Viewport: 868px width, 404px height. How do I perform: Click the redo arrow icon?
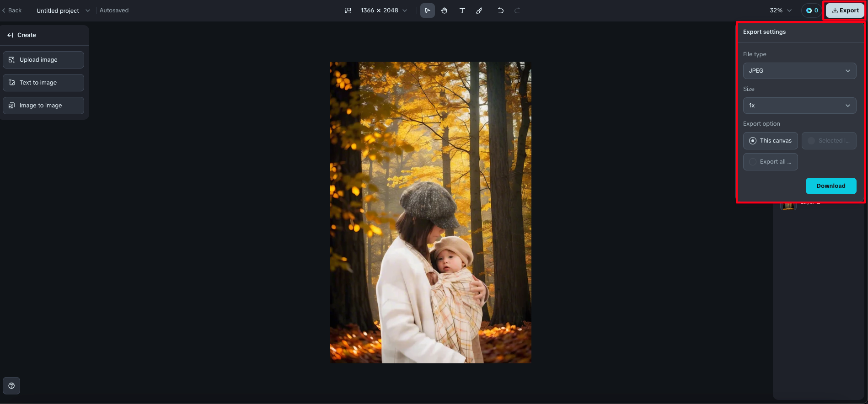point(517,11)
